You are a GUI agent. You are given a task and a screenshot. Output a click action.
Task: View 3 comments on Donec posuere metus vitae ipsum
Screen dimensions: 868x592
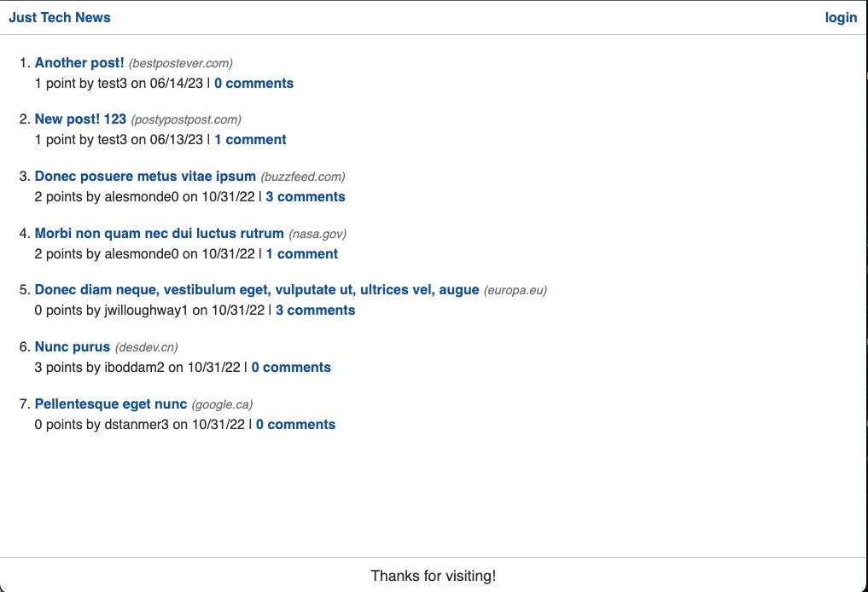click(x=305, y=196)
